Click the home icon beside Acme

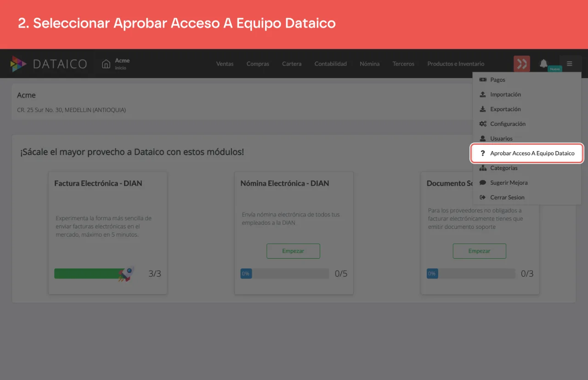[106, 64]
